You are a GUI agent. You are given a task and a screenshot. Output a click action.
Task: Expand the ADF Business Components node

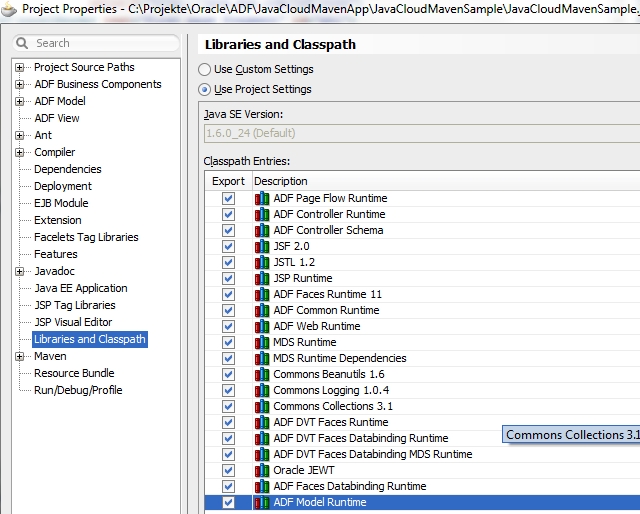coord(20,85)
